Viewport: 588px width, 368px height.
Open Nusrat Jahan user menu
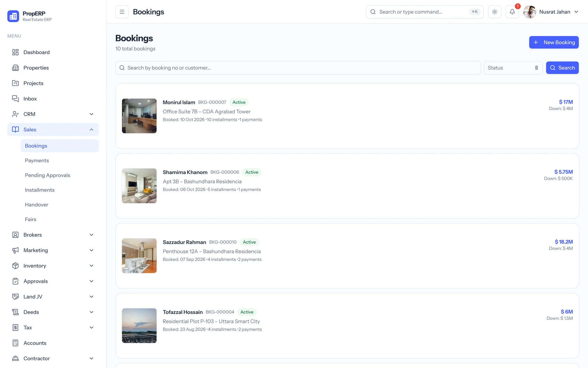pos(551,12)
